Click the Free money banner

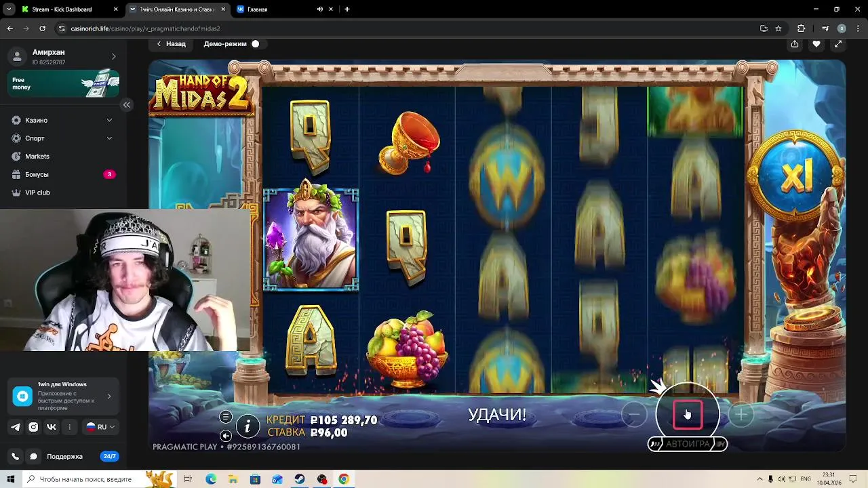pyautogui.click(x=64, y=83)
